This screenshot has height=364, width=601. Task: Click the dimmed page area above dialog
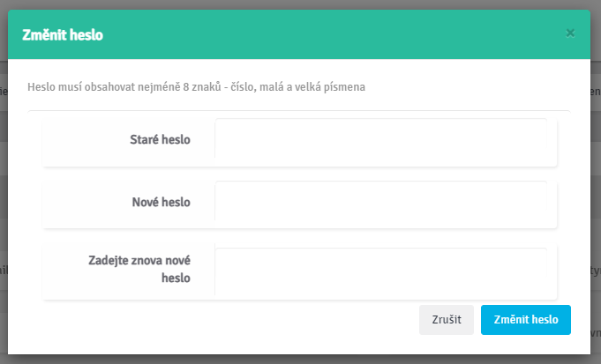(x=299, y=4)
